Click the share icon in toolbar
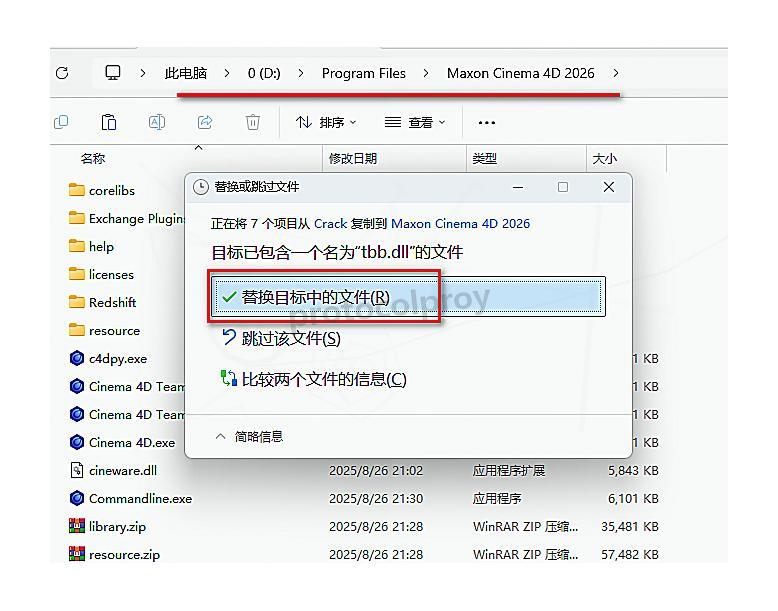The image size is (778, 611). (x=205, y=122)
